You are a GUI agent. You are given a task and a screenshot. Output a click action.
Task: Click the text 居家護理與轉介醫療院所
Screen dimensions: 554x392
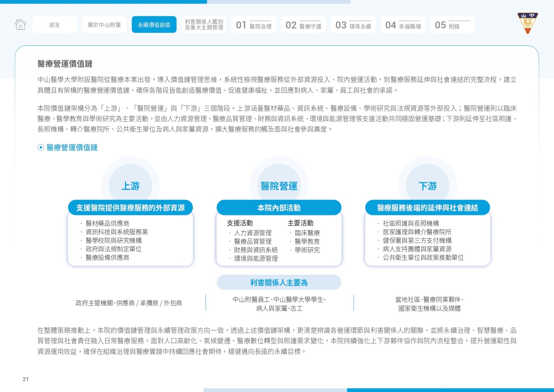coord(417,232)
